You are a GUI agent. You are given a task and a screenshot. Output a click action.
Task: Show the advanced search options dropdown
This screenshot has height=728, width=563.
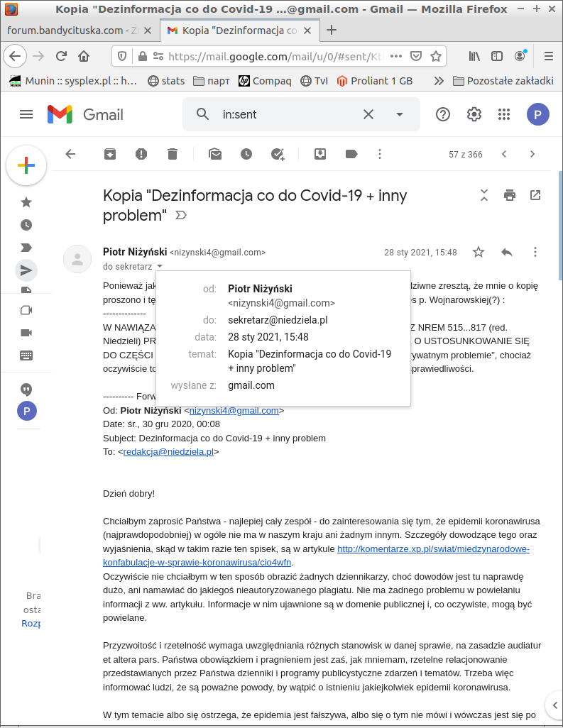pyautogui.click(x=400, y=114)
